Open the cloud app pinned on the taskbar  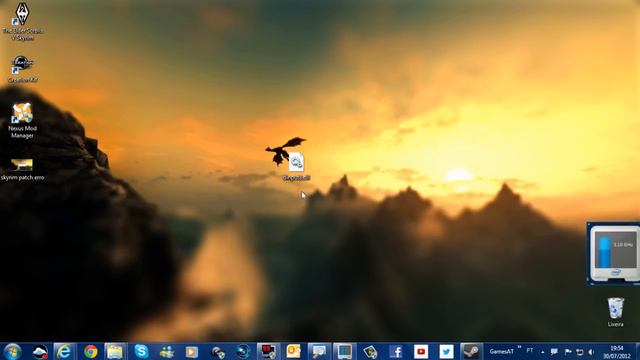point(40,351)
